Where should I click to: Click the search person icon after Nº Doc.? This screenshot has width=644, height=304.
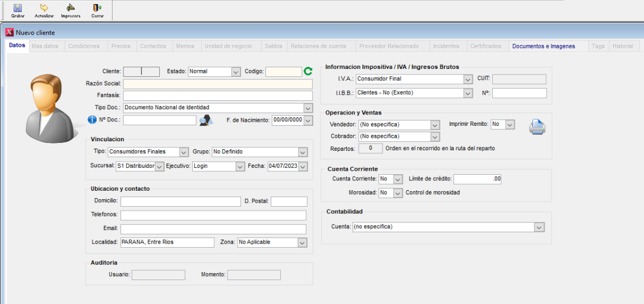coord(205,120)
